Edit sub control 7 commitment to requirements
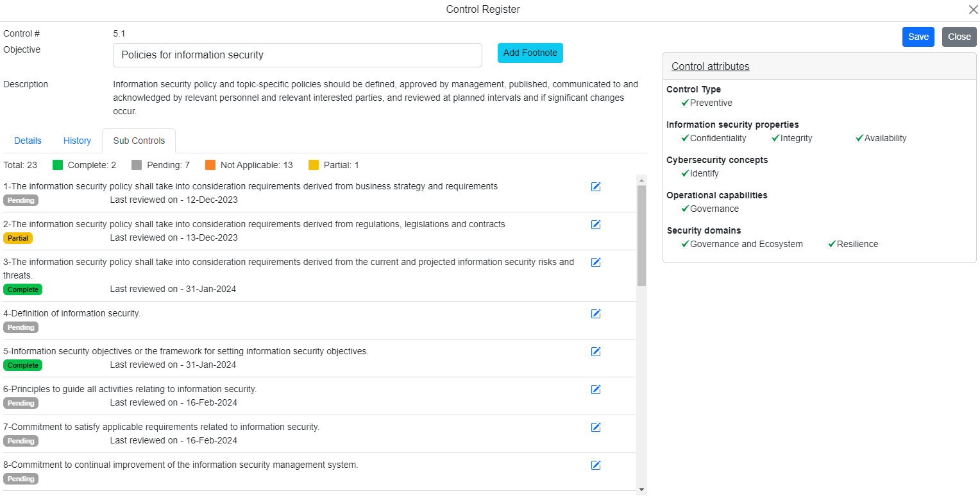The image size is (980, 498). click(x=596, y=427)
